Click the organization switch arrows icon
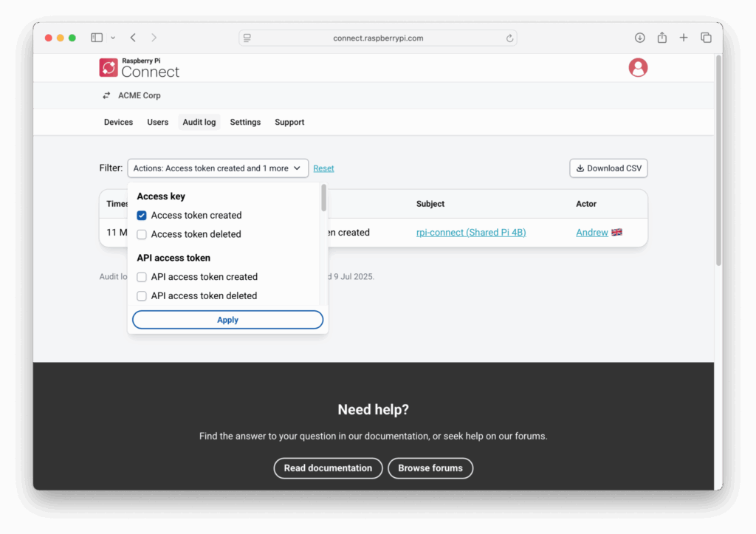This screenshot has width=756, height=534. (x=106, y=96)
